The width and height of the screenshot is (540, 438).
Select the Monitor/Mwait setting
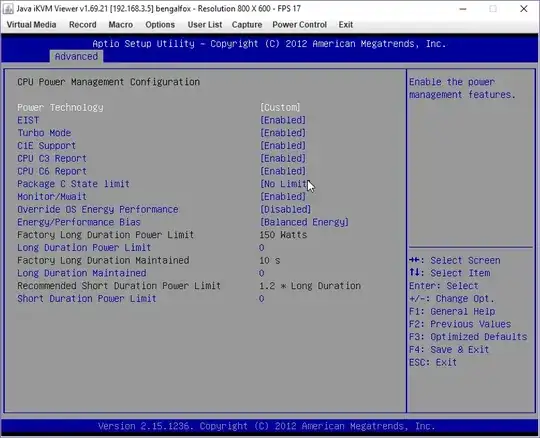point(52,197)
